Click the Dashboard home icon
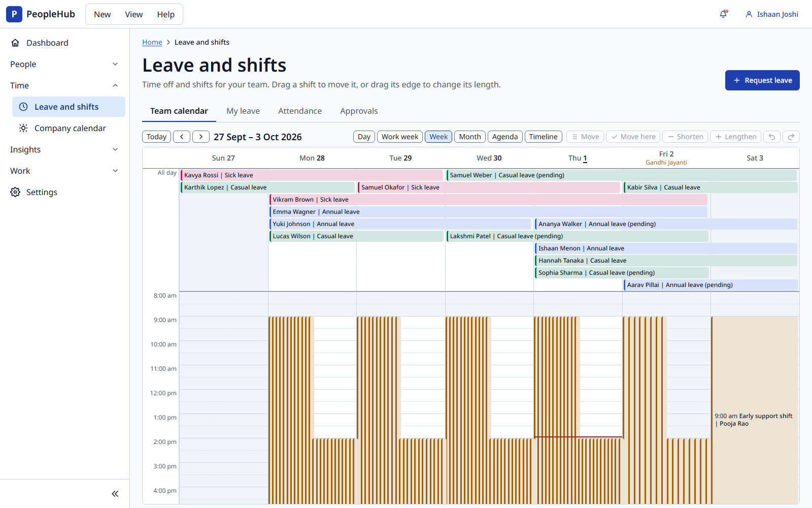 click(x=15, y=43)
